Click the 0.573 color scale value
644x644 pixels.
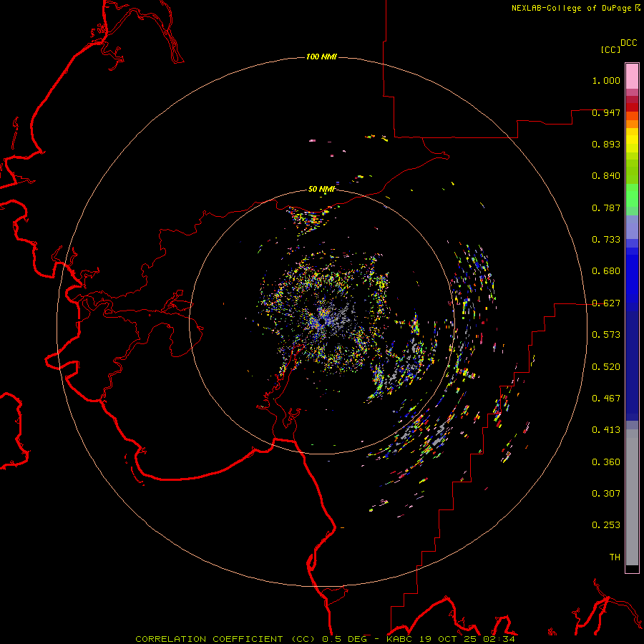606,335
